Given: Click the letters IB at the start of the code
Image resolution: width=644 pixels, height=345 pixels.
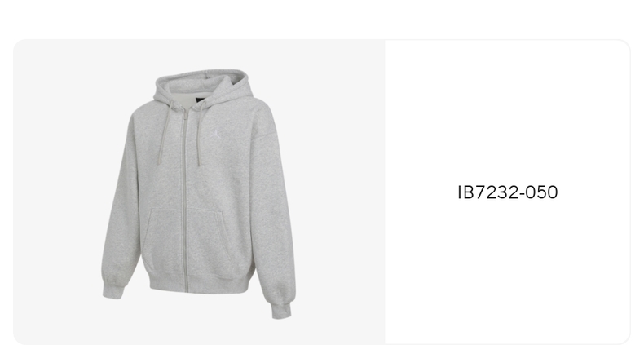Looking at the screenshot, I should pyautogui.click(x=464, y=192).
